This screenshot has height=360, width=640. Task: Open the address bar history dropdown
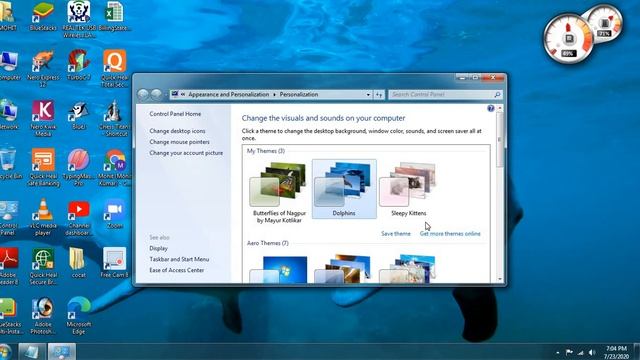368,95
